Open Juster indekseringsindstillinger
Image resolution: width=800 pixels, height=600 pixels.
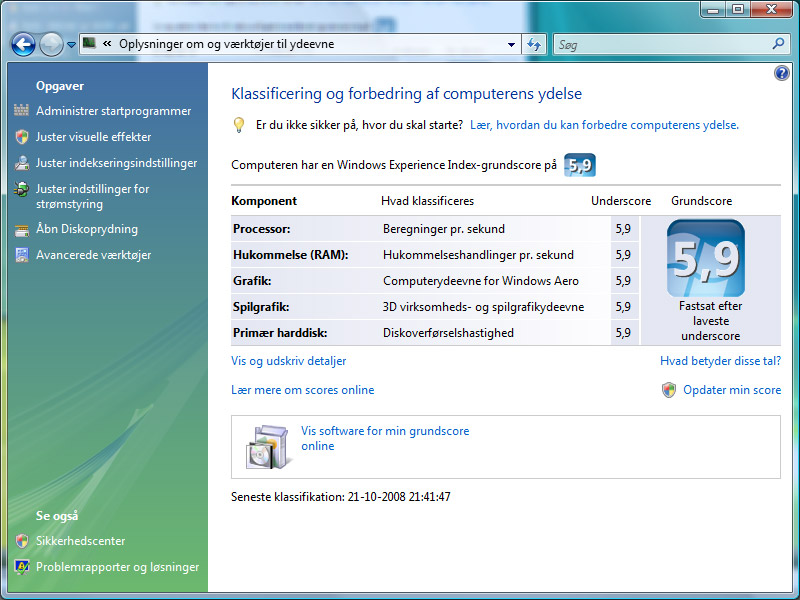point(116,163)
